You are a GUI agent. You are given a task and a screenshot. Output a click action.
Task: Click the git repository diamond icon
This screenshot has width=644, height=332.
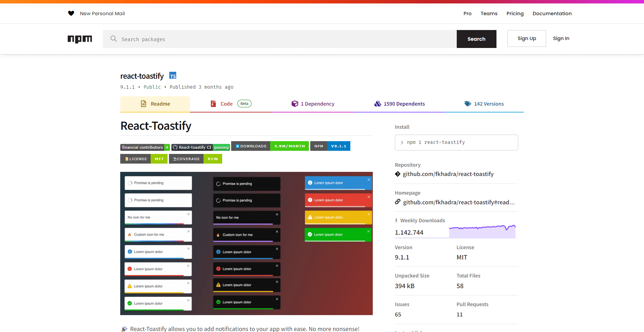(398, 174)
